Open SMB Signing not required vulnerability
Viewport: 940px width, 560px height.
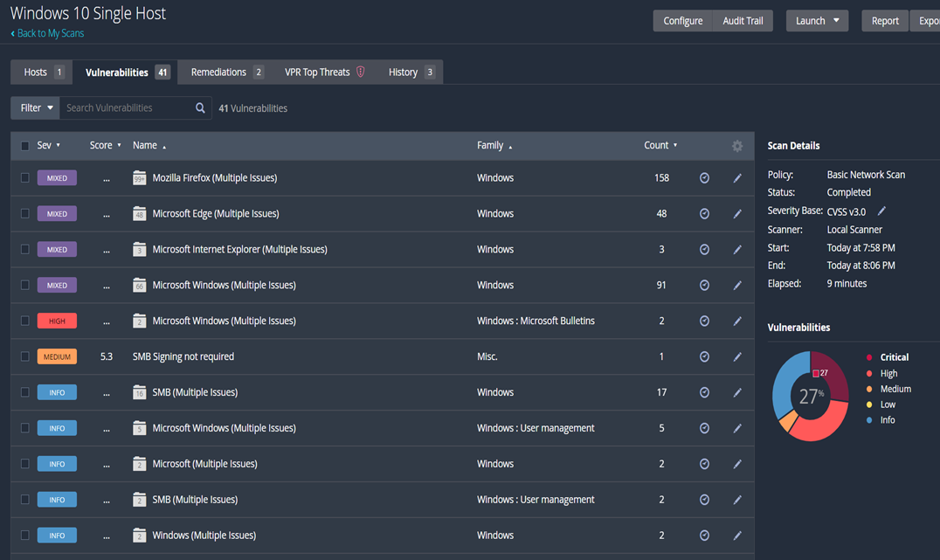[x=183, y=356]
